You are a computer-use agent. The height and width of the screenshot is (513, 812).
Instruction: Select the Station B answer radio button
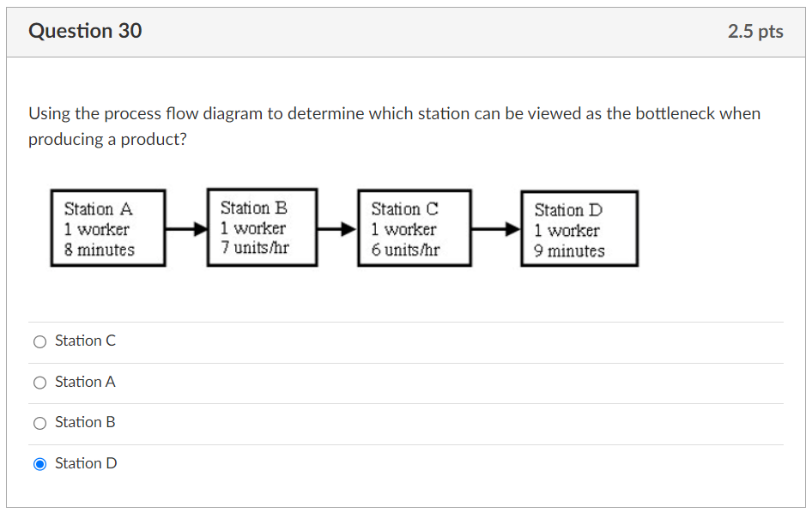click(39, 422)
